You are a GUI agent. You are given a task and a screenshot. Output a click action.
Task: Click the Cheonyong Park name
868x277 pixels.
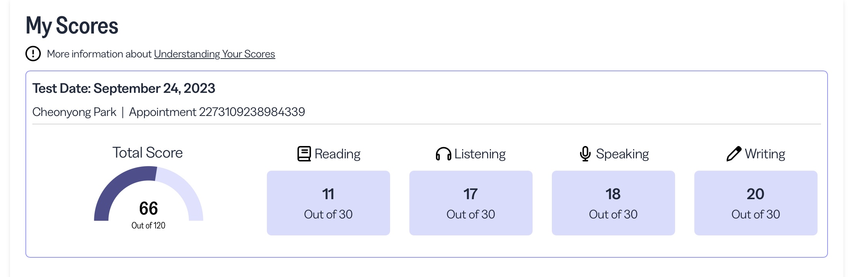(74, 112)
